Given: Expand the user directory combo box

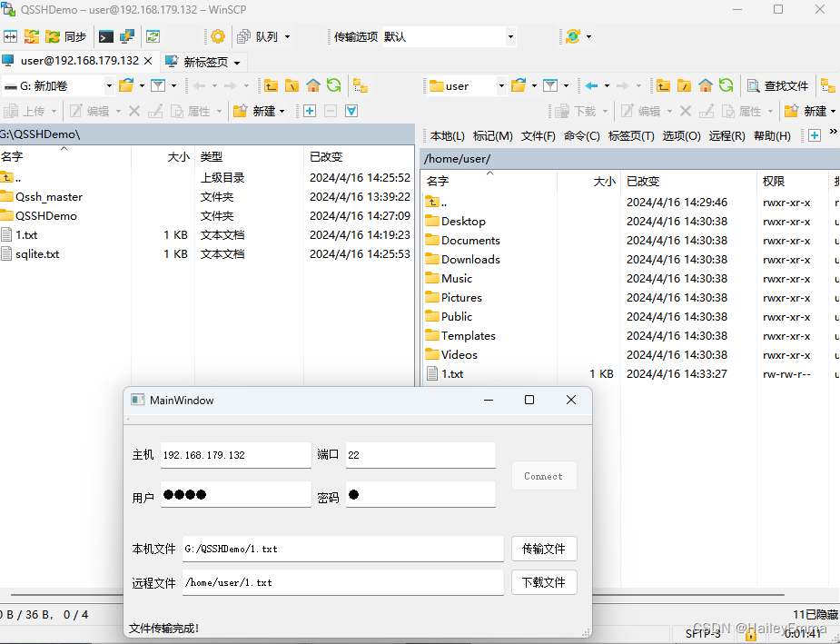Looking at the screenshot, I should pos(502,85).
